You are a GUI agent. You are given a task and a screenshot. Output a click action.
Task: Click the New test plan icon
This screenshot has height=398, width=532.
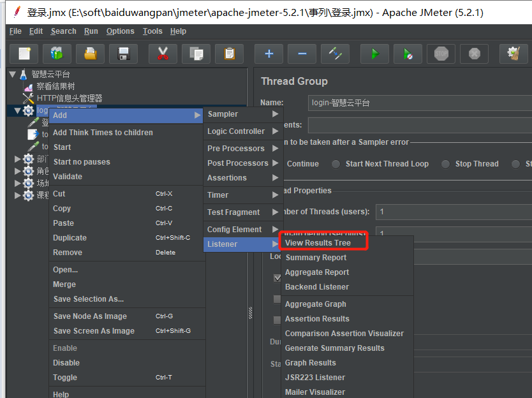point(24,54)
